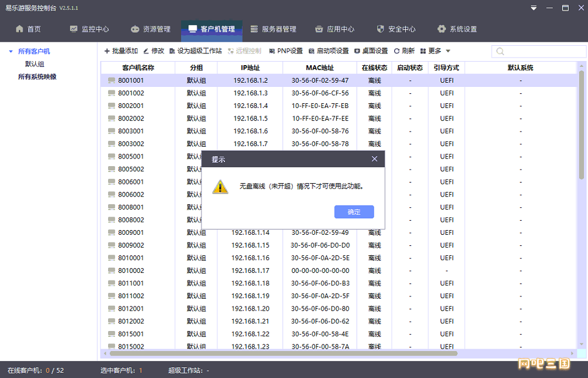Open the title bar dropdown arrow menu

point(533,8)
